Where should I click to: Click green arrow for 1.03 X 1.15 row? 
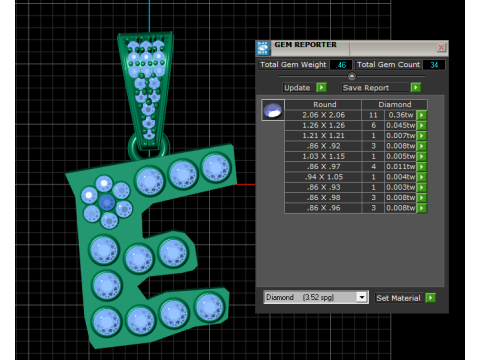point(422,157)
